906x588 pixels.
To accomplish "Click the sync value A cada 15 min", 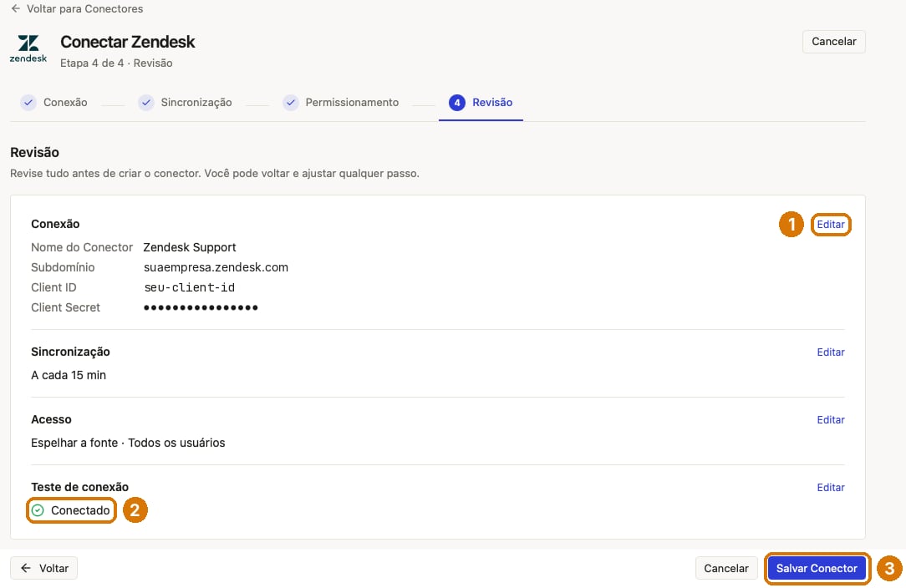I will point(69,376).
